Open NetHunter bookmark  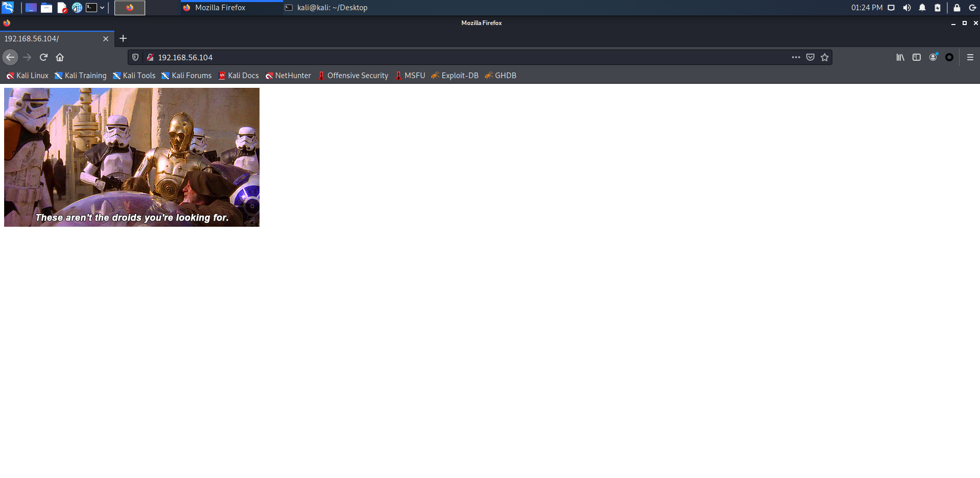(288, 76)
